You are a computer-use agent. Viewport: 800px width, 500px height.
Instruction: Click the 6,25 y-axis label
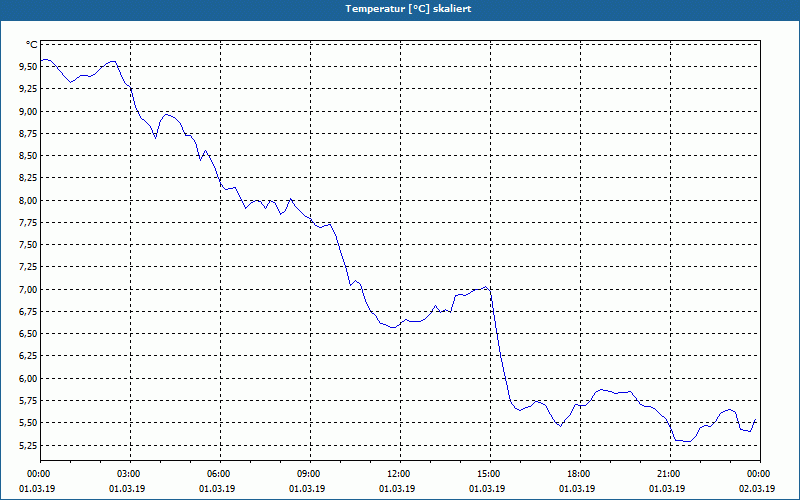click(29, 356)
